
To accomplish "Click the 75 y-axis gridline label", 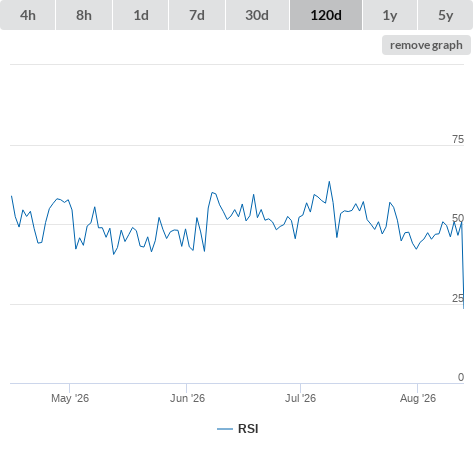I will coord(458,139).
